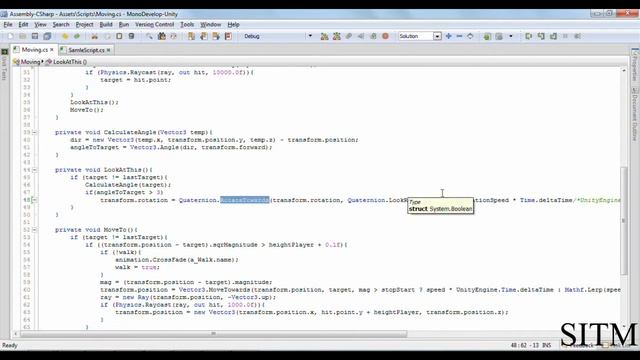Open the Document Outline side pad

click(x=635, y=114)
